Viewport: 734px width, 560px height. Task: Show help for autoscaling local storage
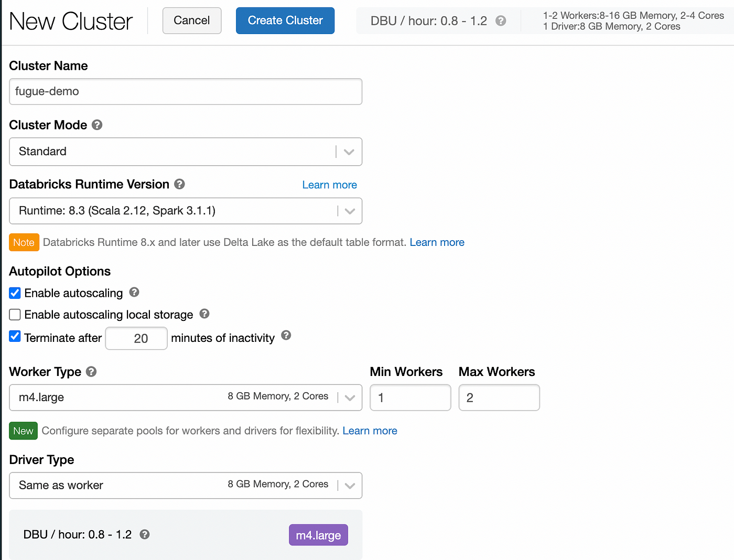click(204, 314)
